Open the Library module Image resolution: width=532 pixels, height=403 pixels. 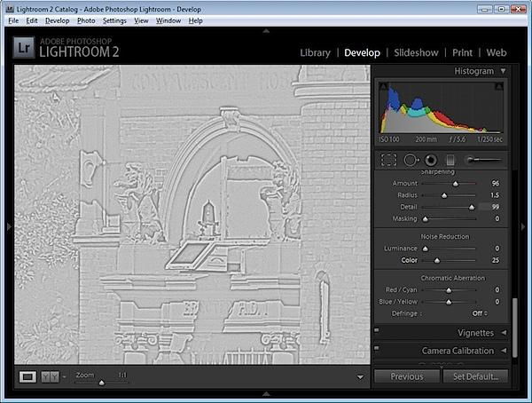tap(315, 52)
